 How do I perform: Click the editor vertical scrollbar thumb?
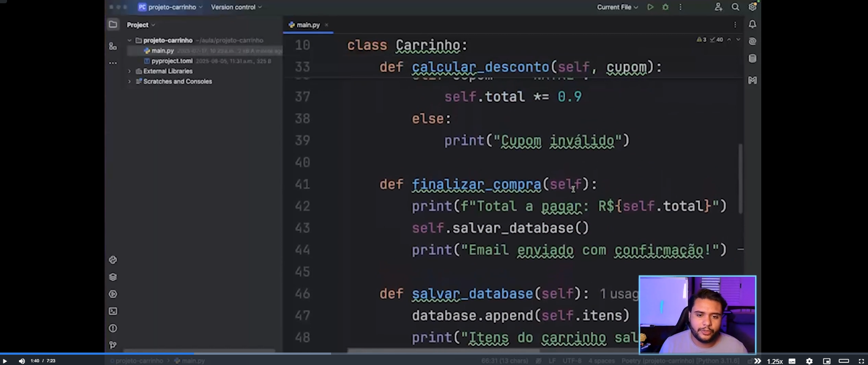(740, 179)
